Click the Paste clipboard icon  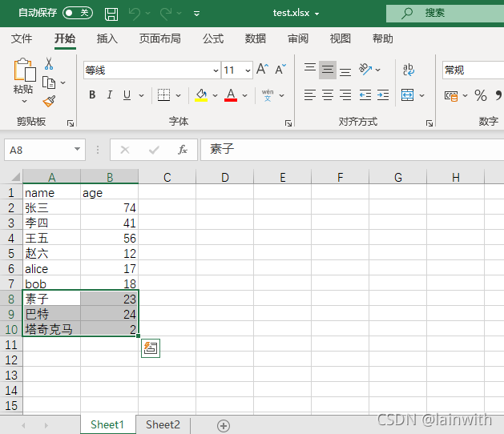click(x=24, y=72)
